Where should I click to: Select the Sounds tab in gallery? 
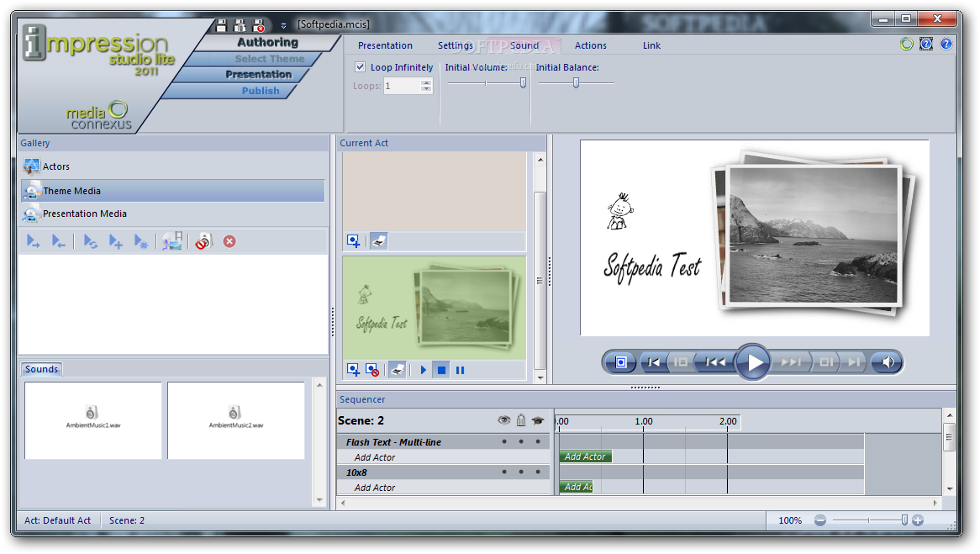click(41, 369)
